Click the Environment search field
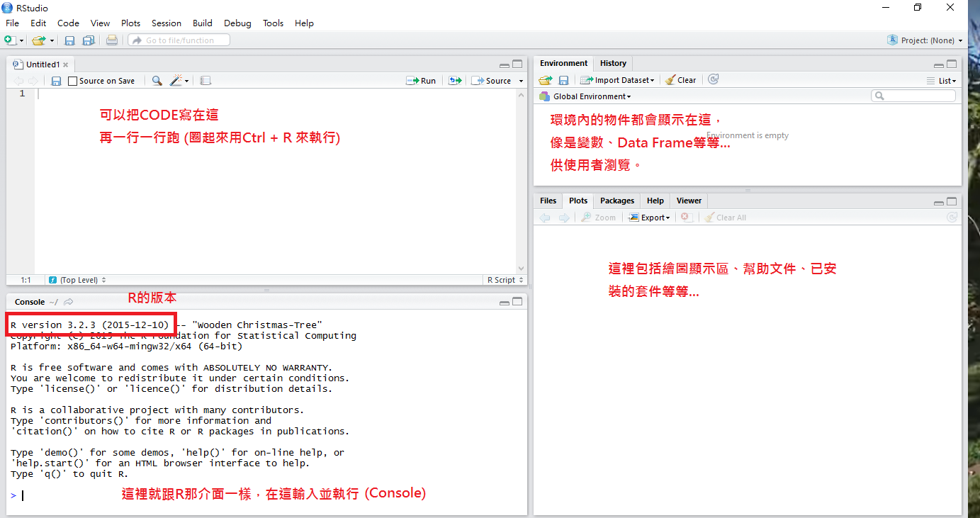 (x=914, y=96)
